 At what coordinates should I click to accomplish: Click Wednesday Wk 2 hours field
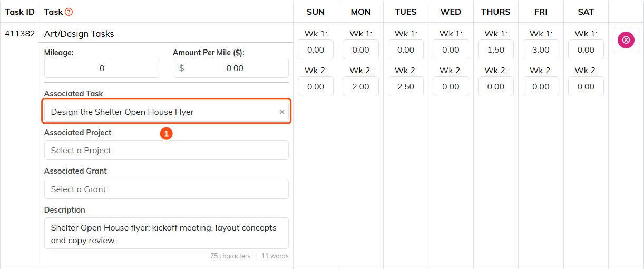click(451, 86)
